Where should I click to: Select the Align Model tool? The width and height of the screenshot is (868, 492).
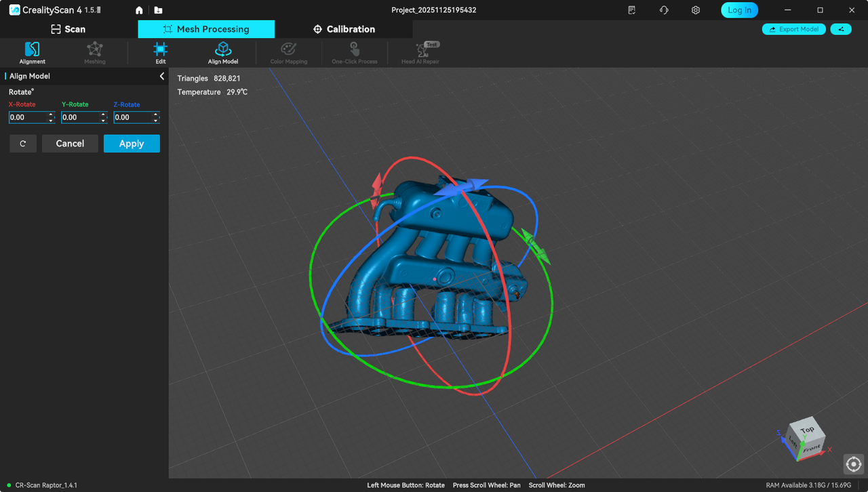click(222, 52)
